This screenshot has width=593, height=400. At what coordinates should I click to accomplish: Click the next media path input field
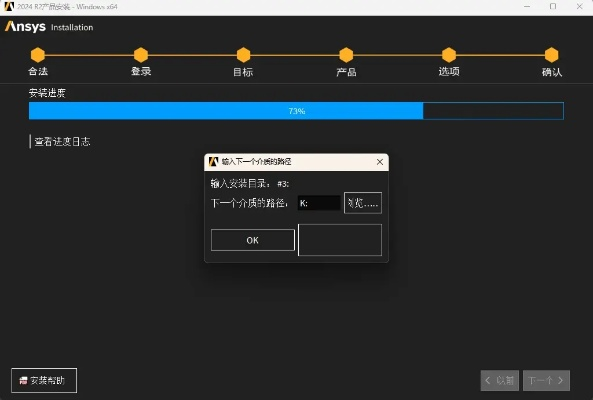(x=319, y=203)
